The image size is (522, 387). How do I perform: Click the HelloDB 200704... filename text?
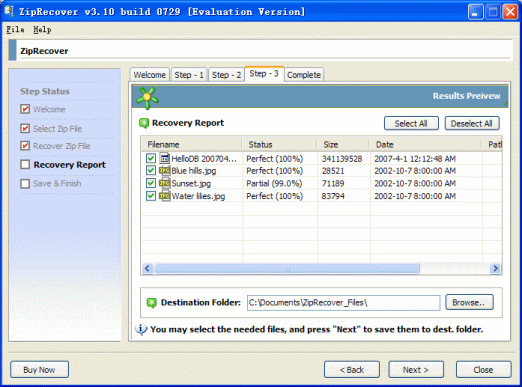click(204, 159)
